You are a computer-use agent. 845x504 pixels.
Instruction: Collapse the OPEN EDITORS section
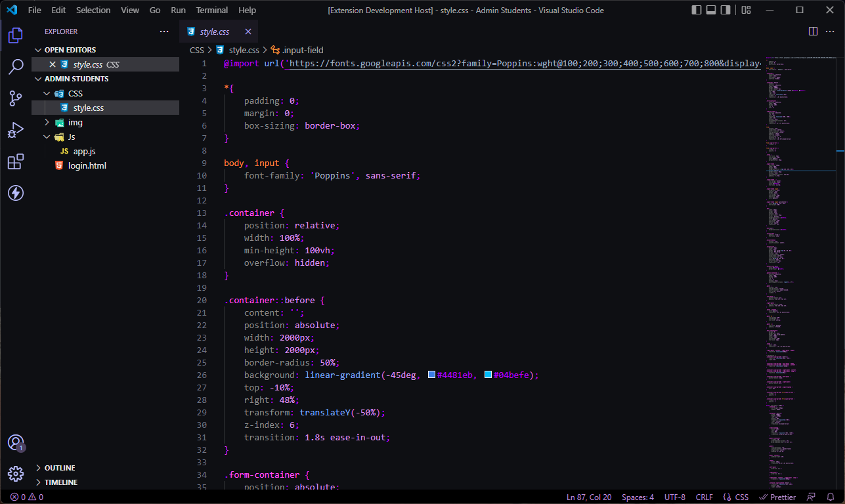tap(39, 49)
